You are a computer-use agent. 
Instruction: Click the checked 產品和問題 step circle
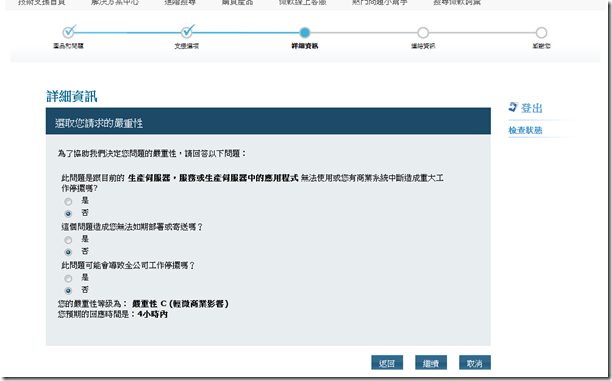(x=69, y=32)
